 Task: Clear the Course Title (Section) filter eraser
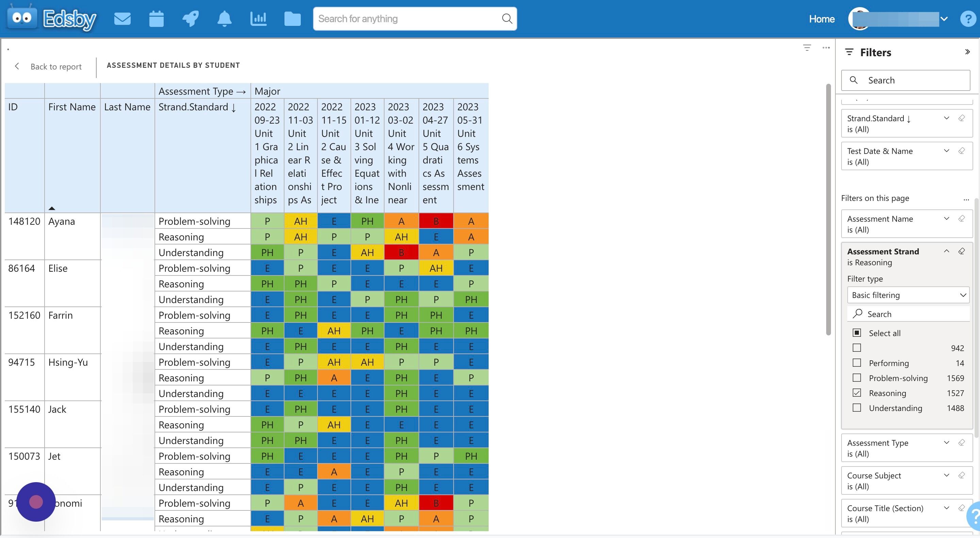tap(961, 508)
